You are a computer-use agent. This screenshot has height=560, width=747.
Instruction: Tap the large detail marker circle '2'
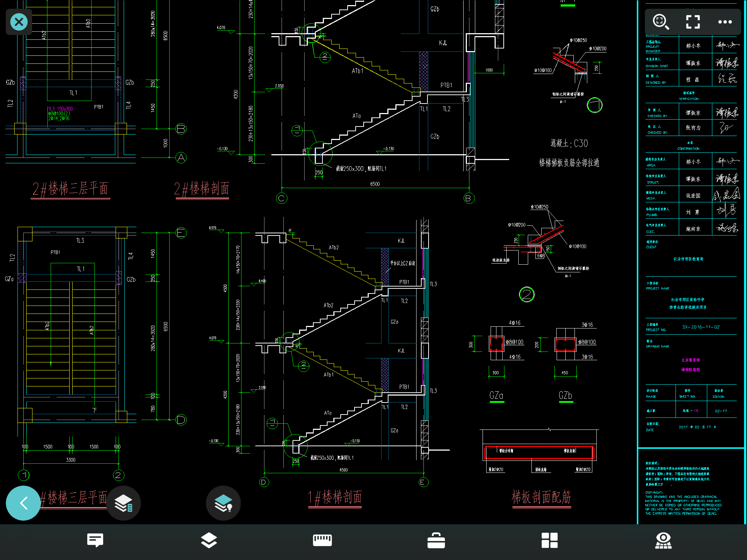point(527,294)
